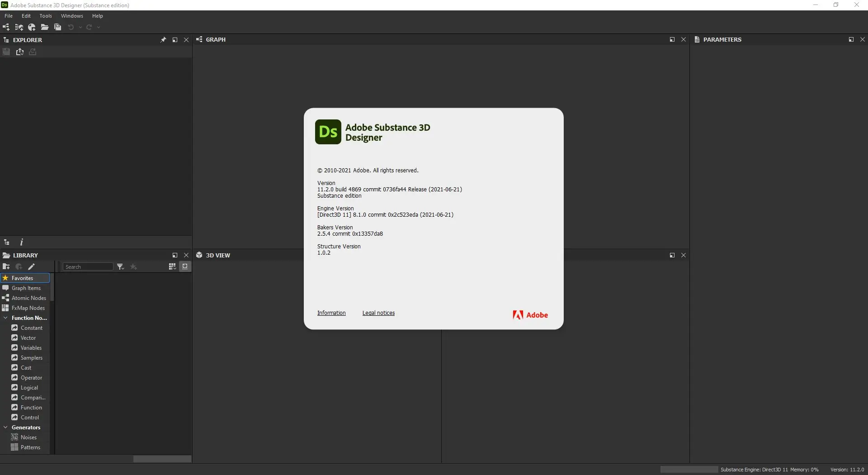This screenshot has height=475, width=868.
Task: Click the Information link in About dialog
Action: click(331, 313)
